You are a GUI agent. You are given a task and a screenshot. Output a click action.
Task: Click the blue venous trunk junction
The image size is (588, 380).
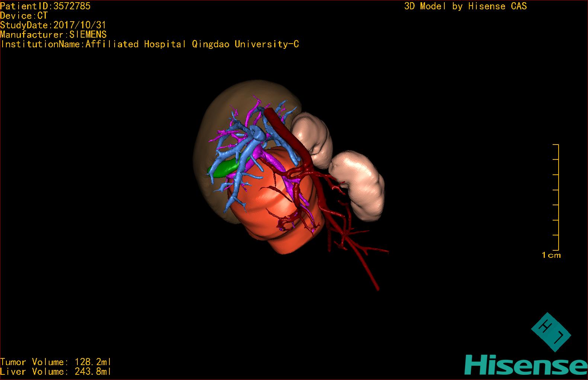point(256,133)
